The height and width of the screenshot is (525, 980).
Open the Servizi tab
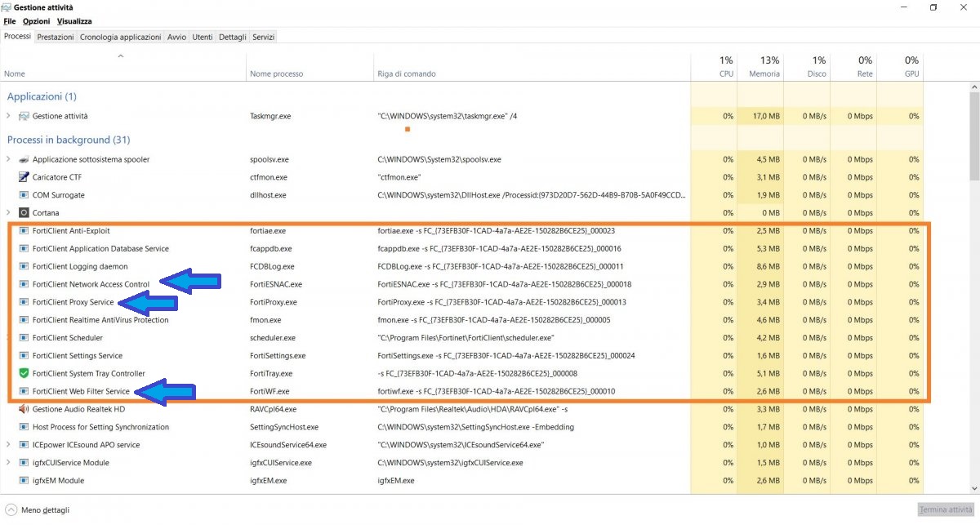(263, 37)
